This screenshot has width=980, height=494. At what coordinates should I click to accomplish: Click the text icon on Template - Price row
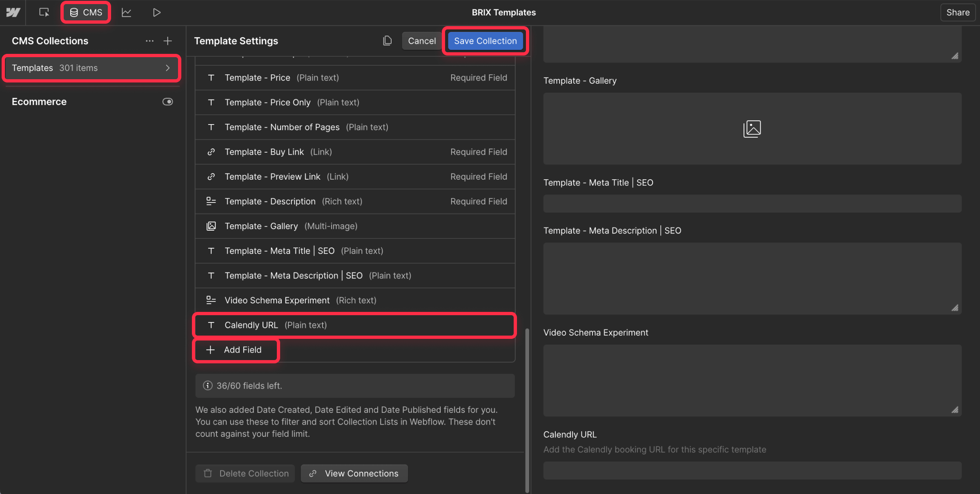[211, 78]
